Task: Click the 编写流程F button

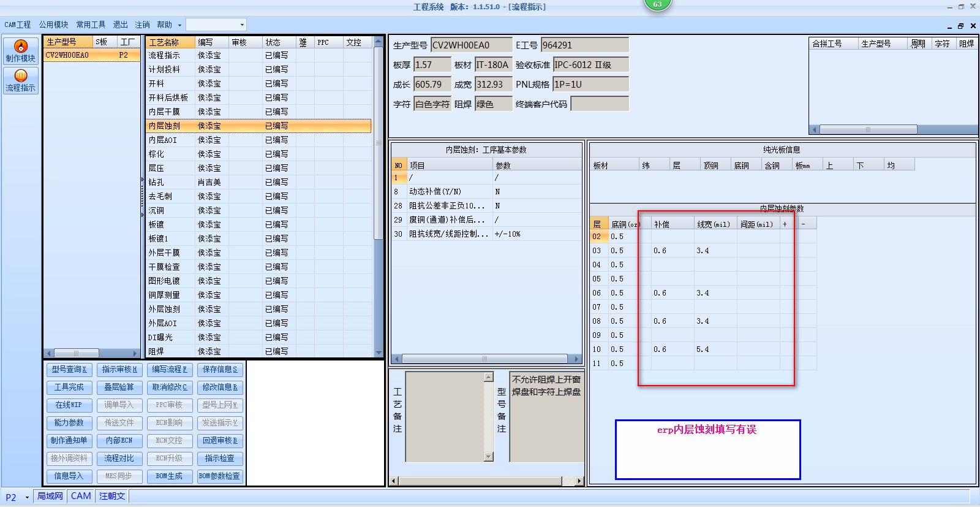Action: click(x=170, y=370)
